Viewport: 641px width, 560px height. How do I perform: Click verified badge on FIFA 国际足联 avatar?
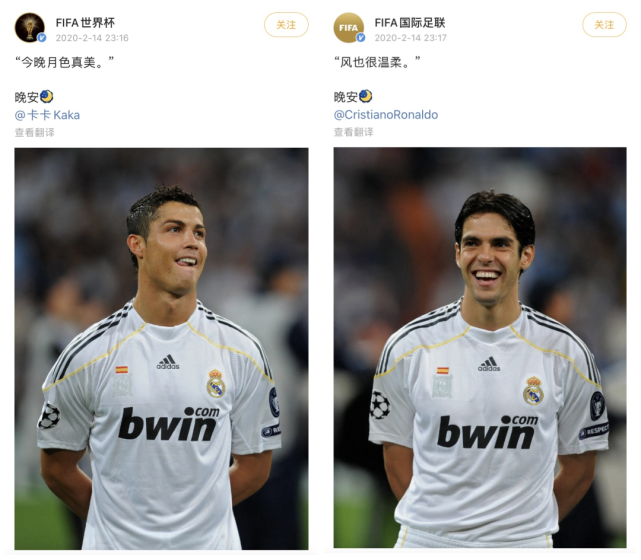[361, 38]
